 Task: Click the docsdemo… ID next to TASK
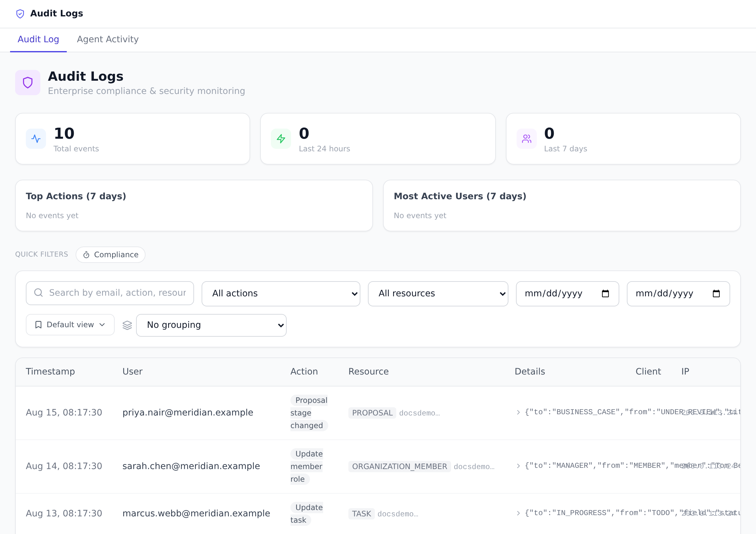coord(398,514)
